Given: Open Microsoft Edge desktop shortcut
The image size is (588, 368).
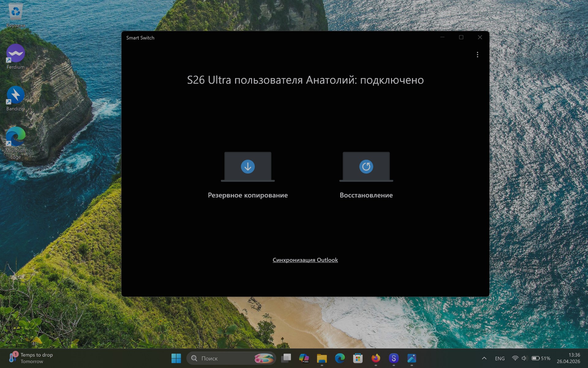Looking at the screenshot, I should click(16, 137).
